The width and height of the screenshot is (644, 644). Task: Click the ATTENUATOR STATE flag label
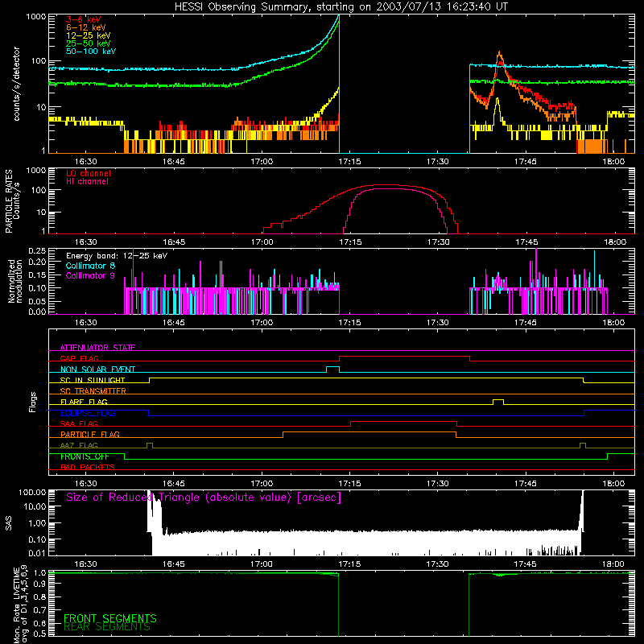(x=97, y=348)
